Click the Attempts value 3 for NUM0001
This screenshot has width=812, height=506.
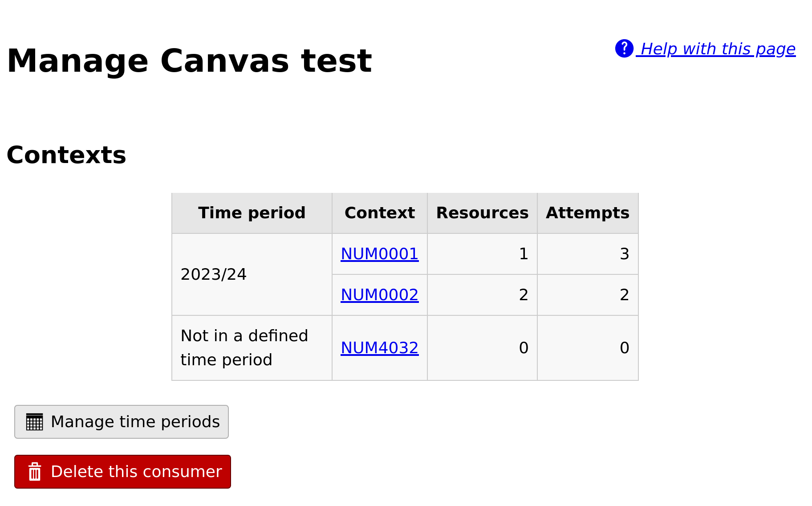click(625, 253)
